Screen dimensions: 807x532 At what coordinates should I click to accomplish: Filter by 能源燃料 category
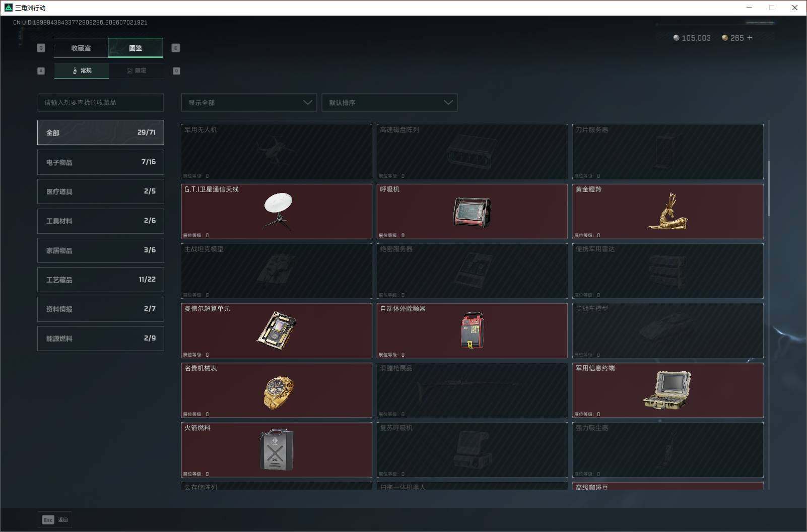pos(101,339)
